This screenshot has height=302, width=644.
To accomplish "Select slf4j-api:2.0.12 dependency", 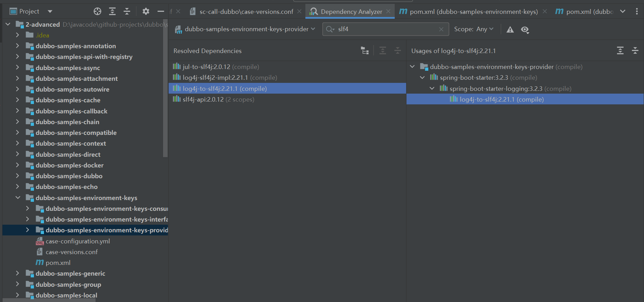I will click(x=203, y=100).
